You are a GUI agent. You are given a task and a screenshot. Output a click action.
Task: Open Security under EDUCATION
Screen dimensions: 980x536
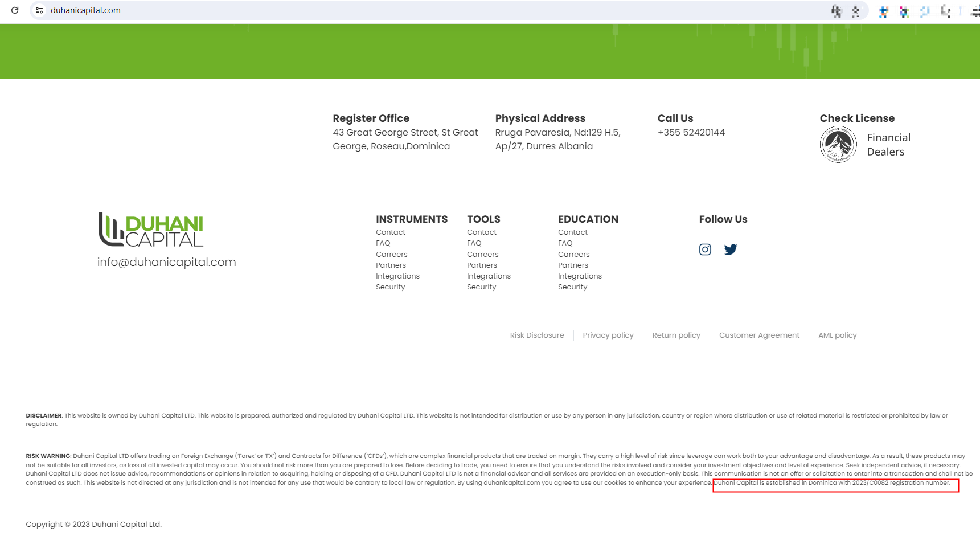pos(573,287)
